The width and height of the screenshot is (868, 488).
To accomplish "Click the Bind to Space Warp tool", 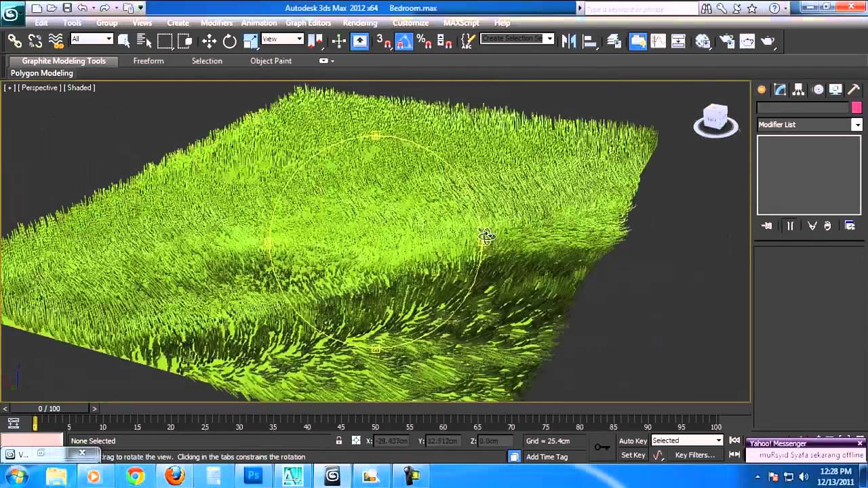I will (56, 41).
